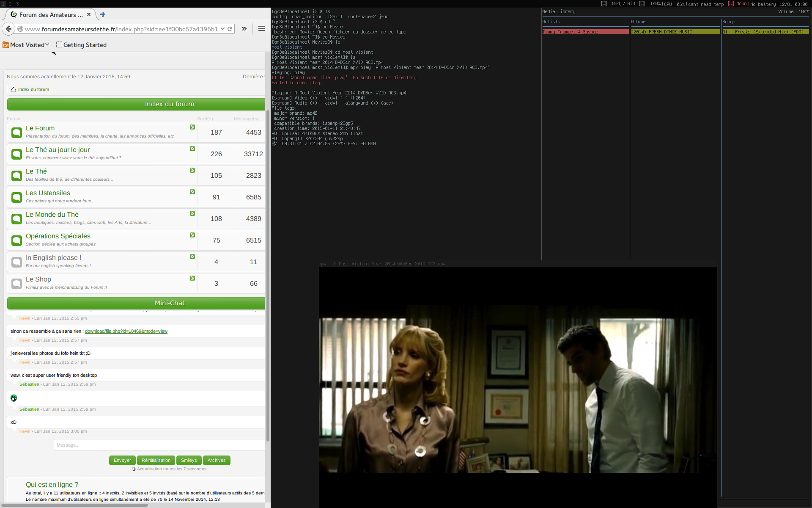Click the No battery status in the i3 bar
Viewport: 812px width, 508px height.
[x=763, y=4]
